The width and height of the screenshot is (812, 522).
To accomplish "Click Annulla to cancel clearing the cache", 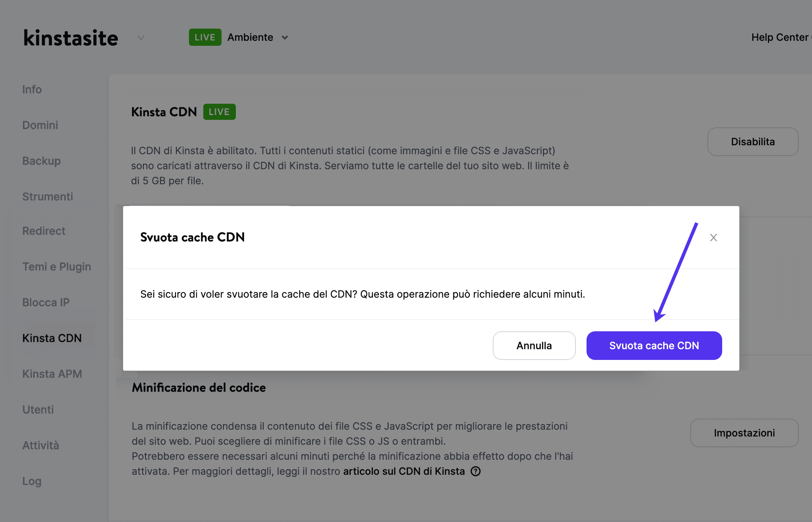I will coord(534,345).
